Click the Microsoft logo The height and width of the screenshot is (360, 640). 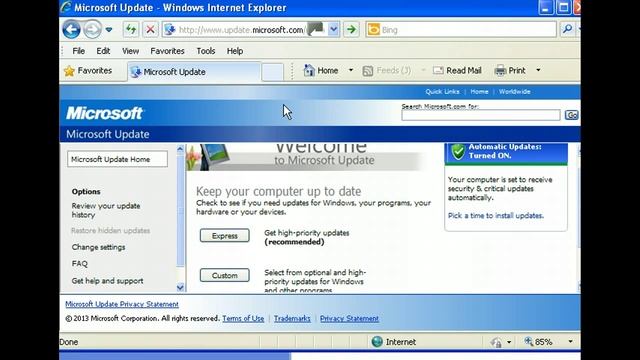click(x=104, y=113)
